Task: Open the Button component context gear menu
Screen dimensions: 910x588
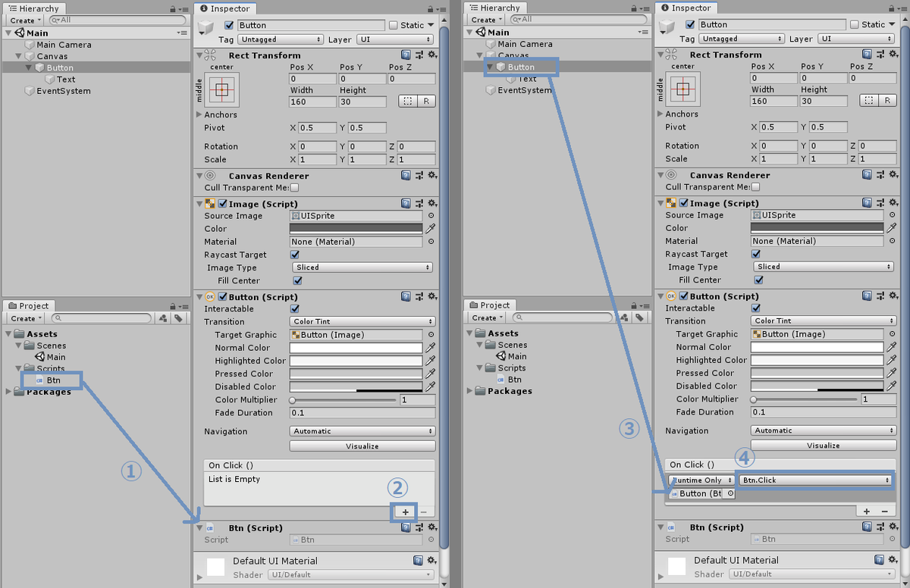Action: pos(431,296)
